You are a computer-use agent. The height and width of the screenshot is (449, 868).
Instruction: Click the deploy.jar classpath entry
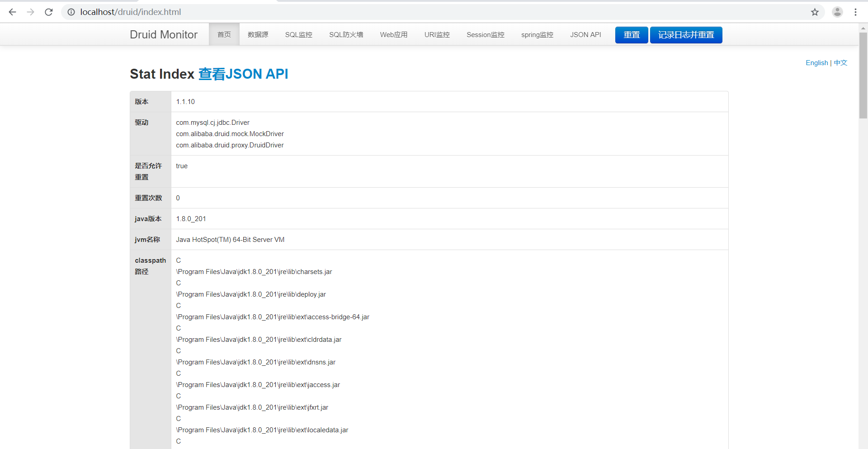coord(251,294)
